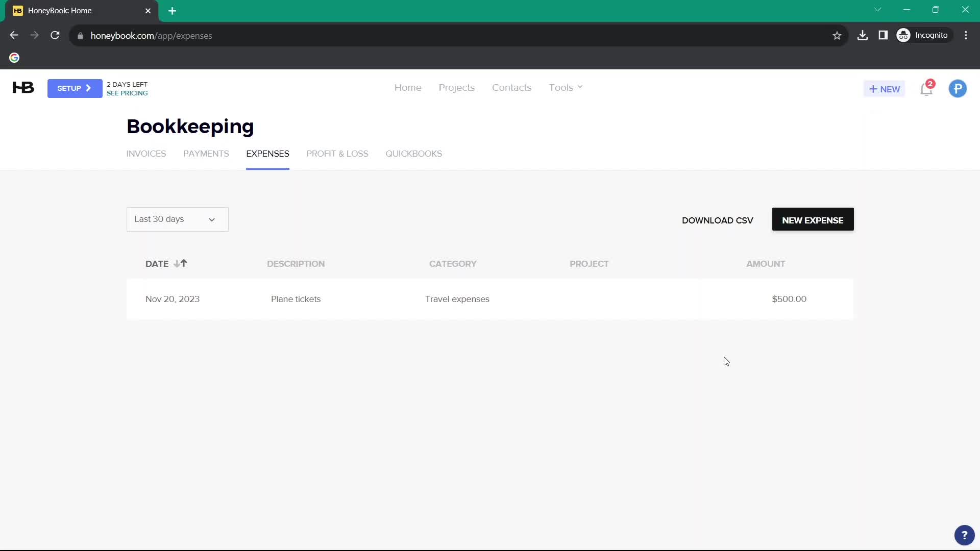Open the Chrome three-dot menu
The height and width of the screenshot is (551, 980).
point(966,35)
